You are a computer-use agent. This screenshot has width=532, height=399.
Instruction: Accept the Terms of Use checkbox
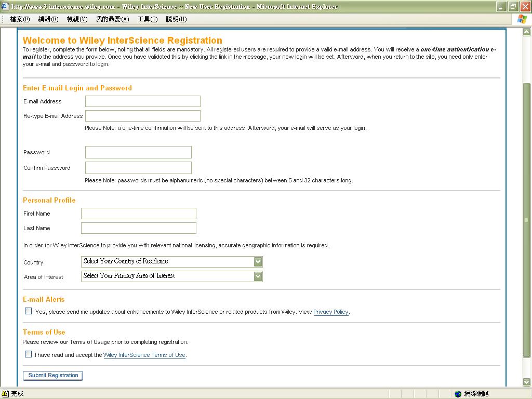[28, 354]
